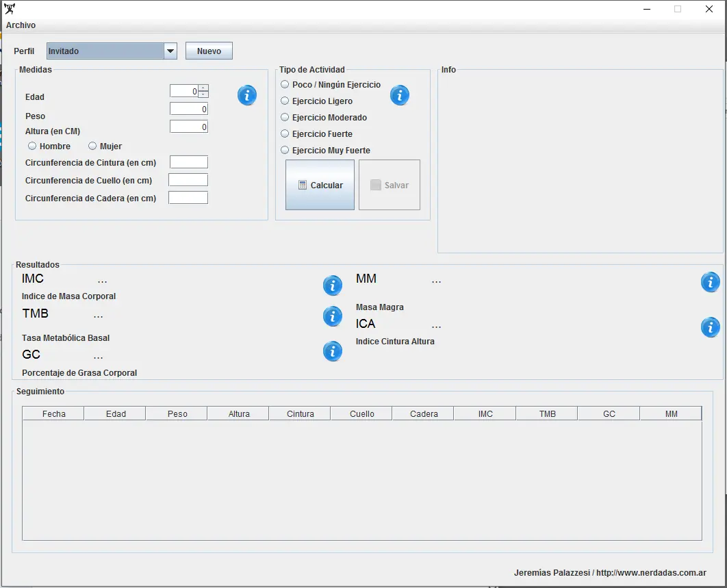Viewport: 727px width, 588px height.
Task: Click the Calcular button
Action: pyautogui.click(x=320, y=185)
